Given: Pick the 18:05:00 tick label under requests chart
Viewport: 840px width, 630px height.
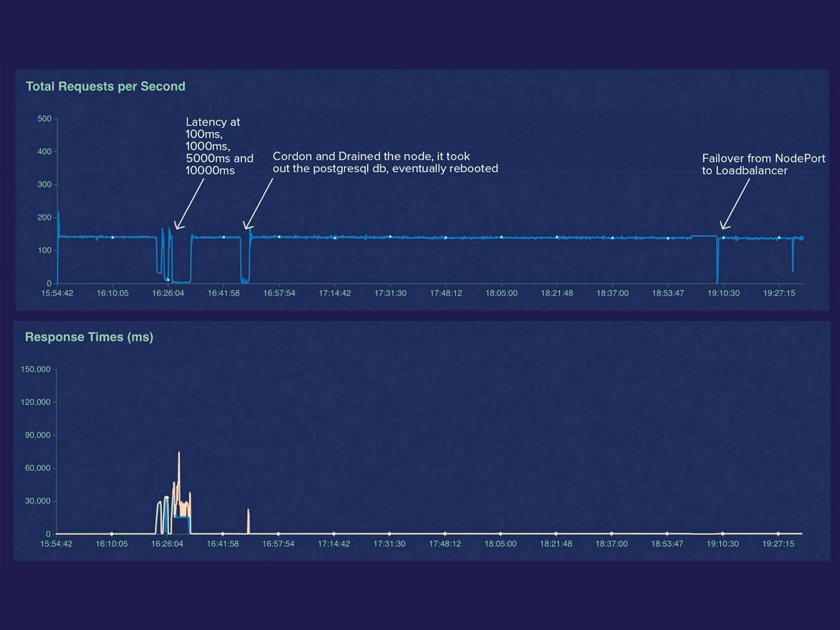Looking at the screenshot, I should [x=502, y=293].
